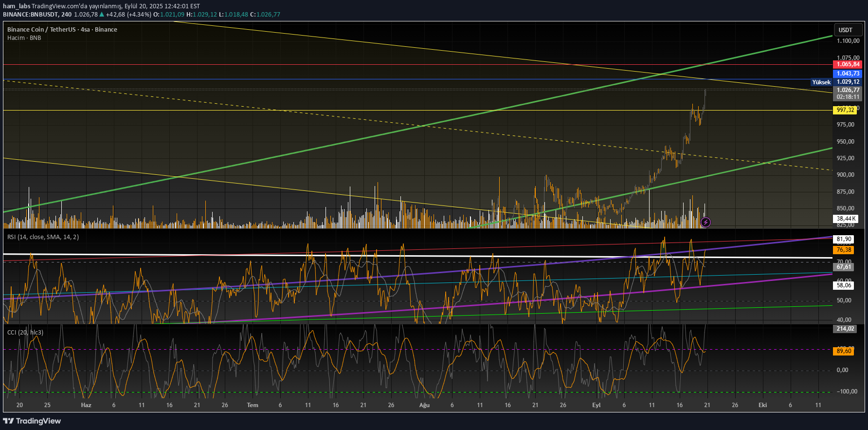Click the 81,90 RSI band label
The image size is (868, 430).
tap(844, 239)
